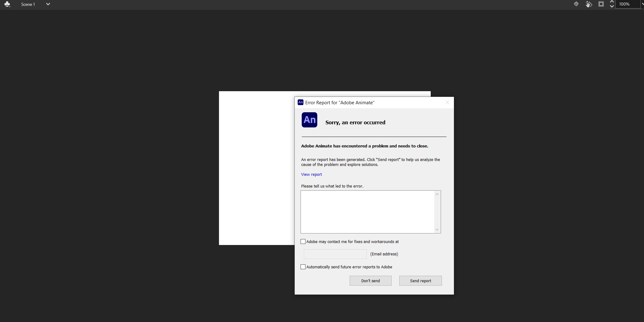
Task: Click the zoom increase arrow
Action: pos(612,2)
